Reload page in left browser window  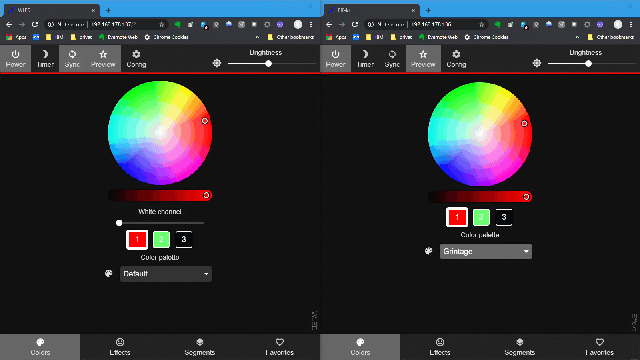(x=35, y=24)
